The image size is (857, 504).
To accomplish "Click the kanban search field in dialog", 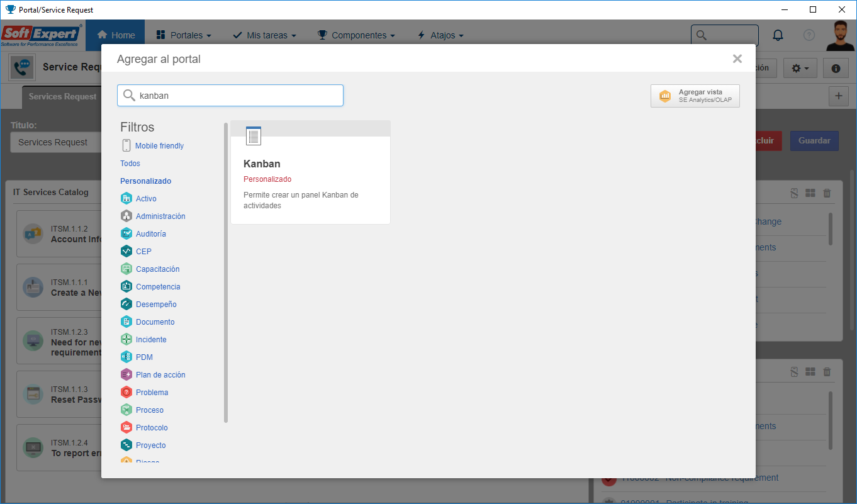I will pyautogui.click(x=230, y=96).
